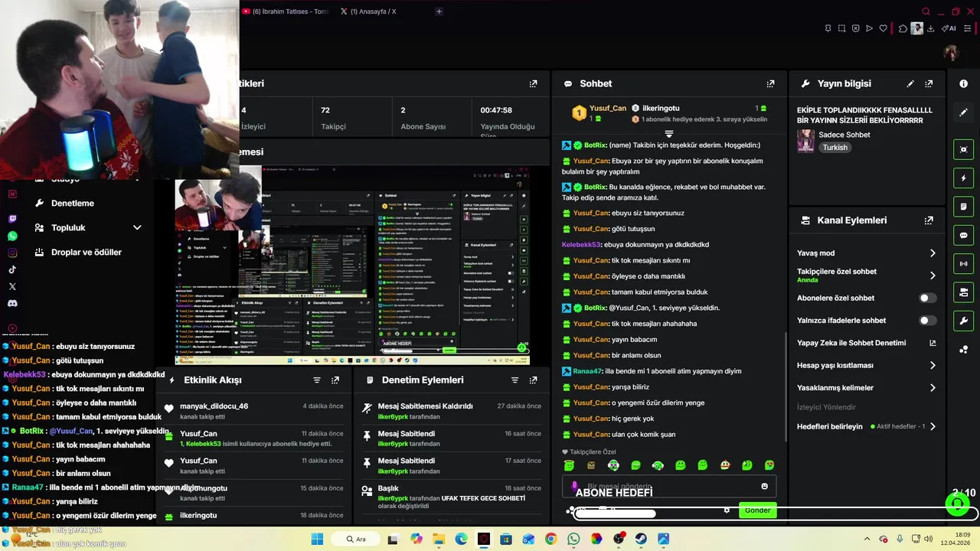Pop out the Yayın bilgisi panel
Screen dimensions: 980x551
pos(929,83)
